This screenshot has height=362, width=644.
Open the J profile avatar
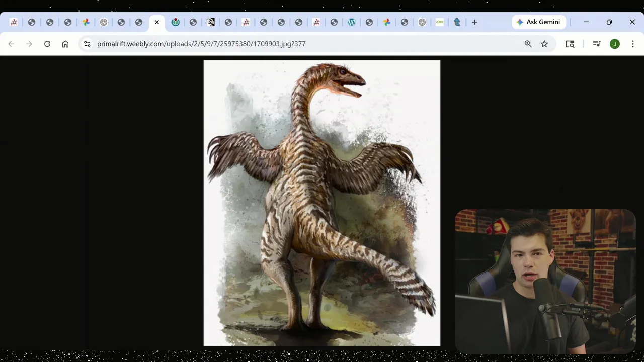pyautogui.click(x=615, y=44)
